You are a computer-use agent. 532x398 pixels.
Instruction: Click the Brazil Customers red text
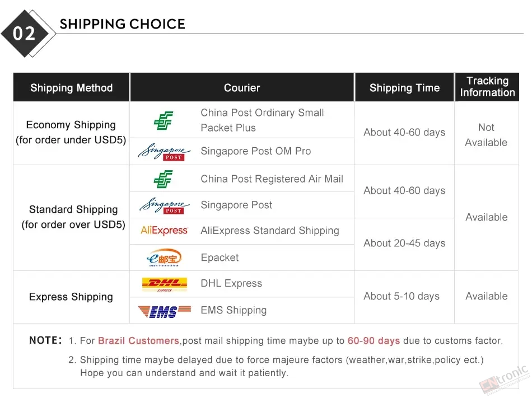tap(138, 340)
